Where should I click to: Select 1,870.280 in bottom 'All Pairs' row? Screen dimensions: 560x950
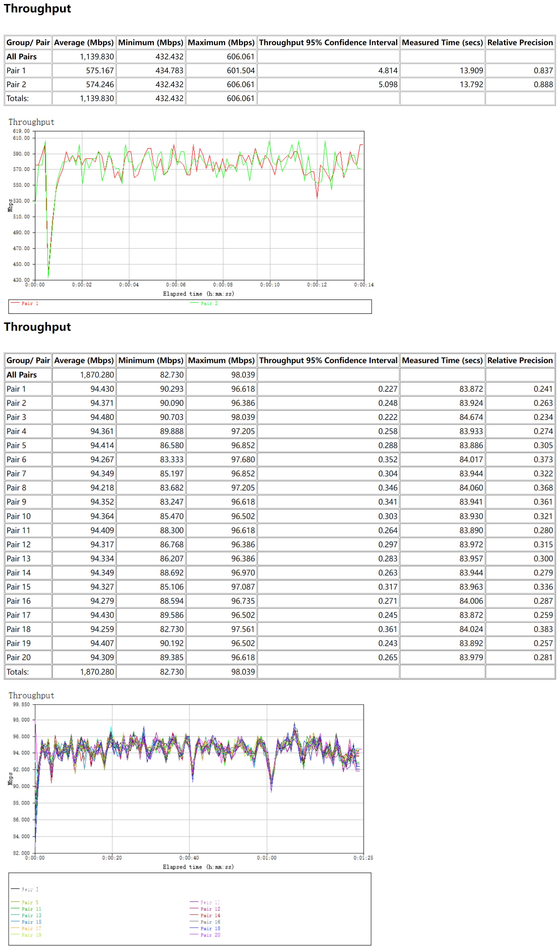point(97,375)
